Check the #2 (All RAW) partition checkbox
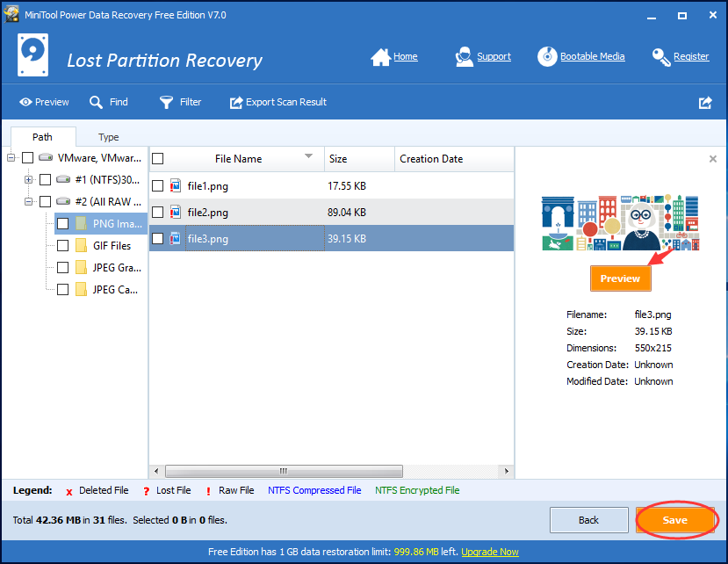 pos(45,202)
